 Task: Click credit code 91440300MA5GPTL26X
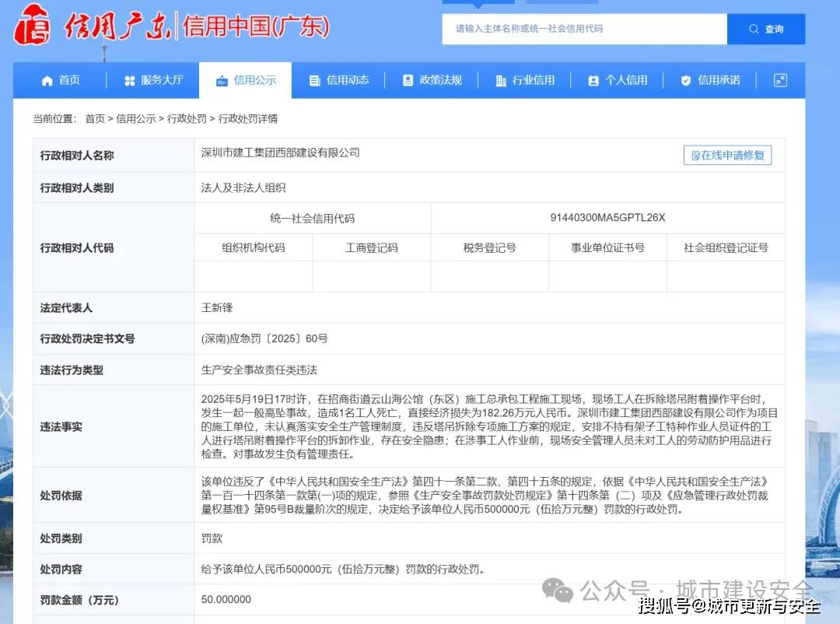[x=607, y=218]
